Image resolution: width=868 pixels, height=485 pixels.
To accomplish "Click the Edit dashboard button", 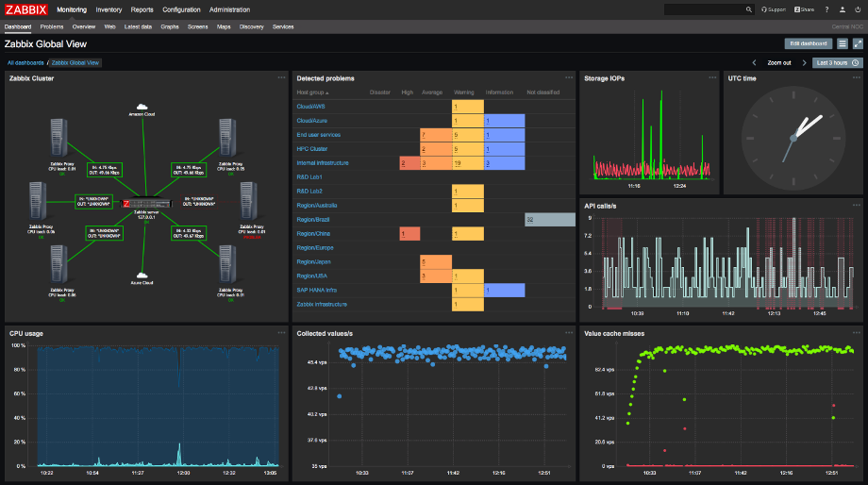I will [x=809, y=43].
